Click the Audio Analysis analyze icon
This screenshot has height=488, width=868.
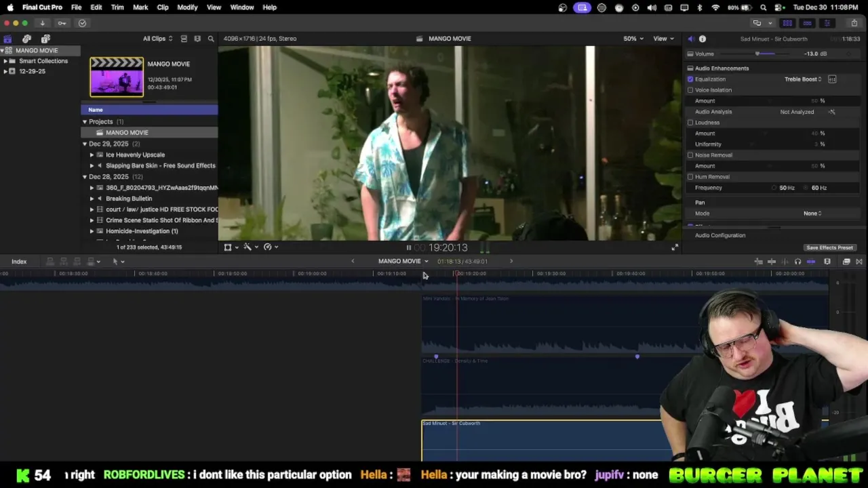(832, 112)
